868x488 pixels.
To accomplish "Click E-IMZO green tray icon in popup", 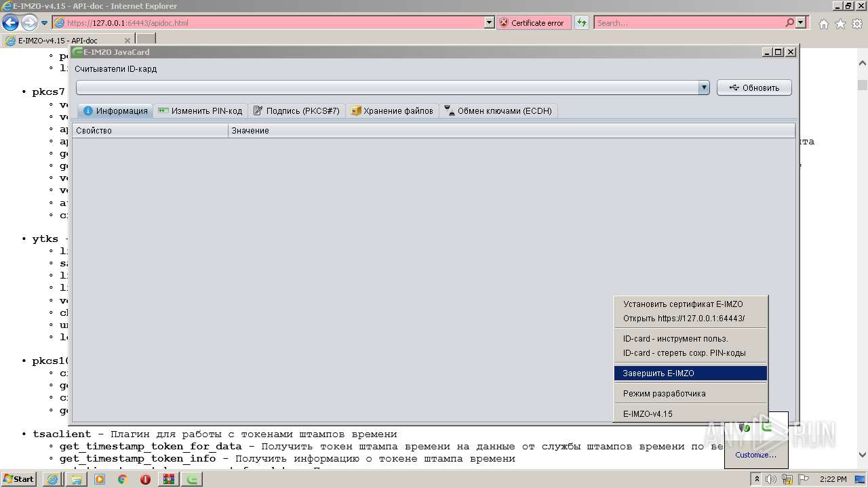I will [767, 427].
